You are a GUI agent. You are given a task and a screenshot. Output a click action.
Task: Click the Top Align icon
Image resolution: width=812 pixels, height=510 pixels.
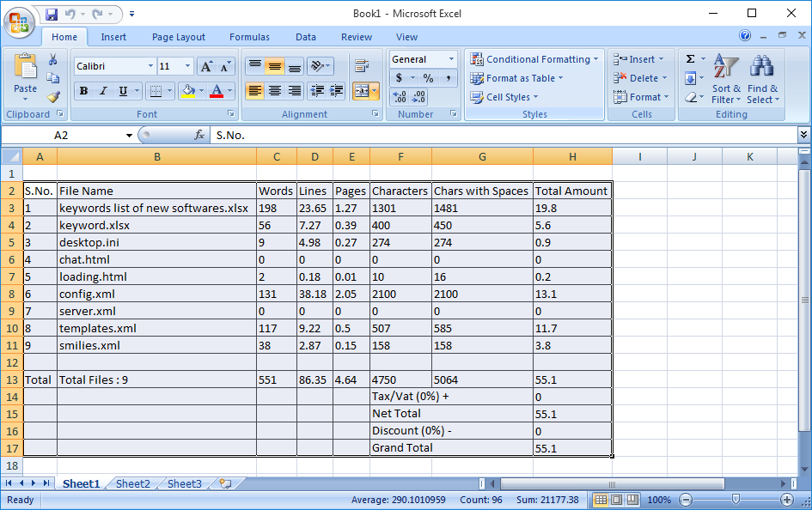[x=255, y=66]
